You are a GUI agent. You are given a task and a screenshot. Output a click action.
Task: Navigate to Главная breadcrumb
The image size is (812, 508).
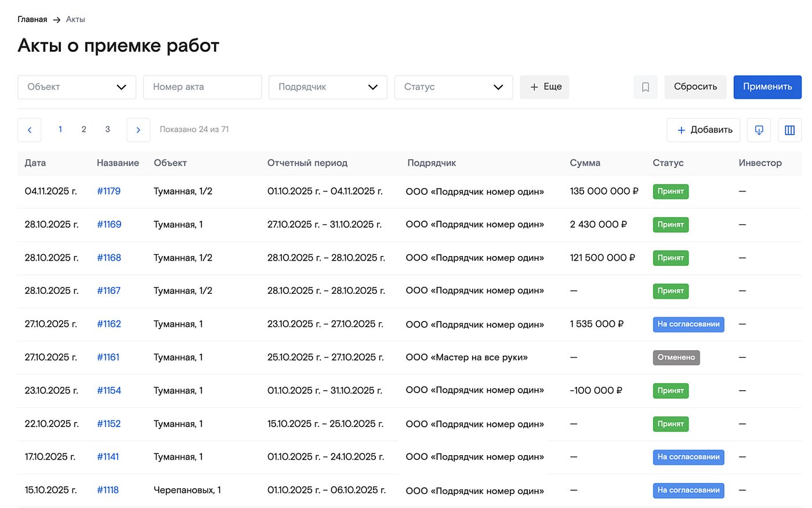pyautogui.click(x=32, y=19)
